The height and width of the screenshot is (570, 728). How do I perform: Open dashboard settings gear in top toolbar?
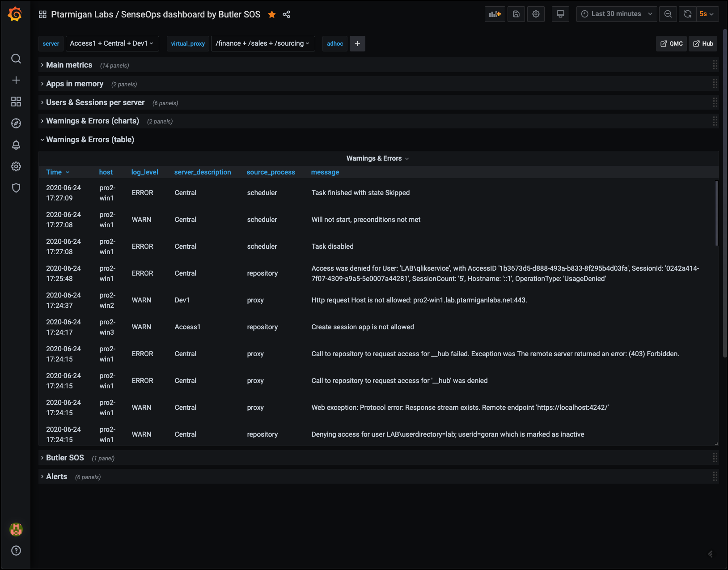click(x=536, y=14)
